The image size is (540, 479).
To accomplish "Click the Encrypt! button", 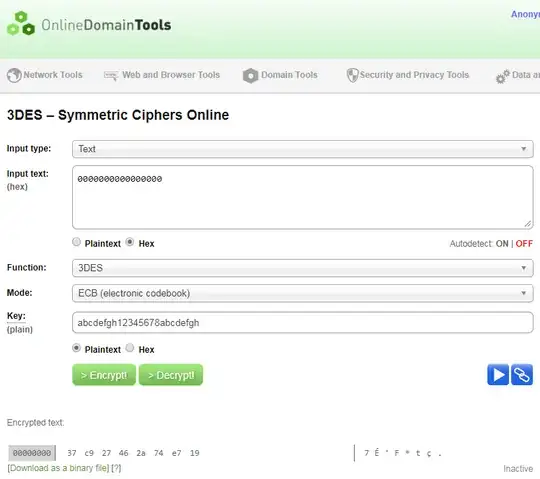I will 104,375.
